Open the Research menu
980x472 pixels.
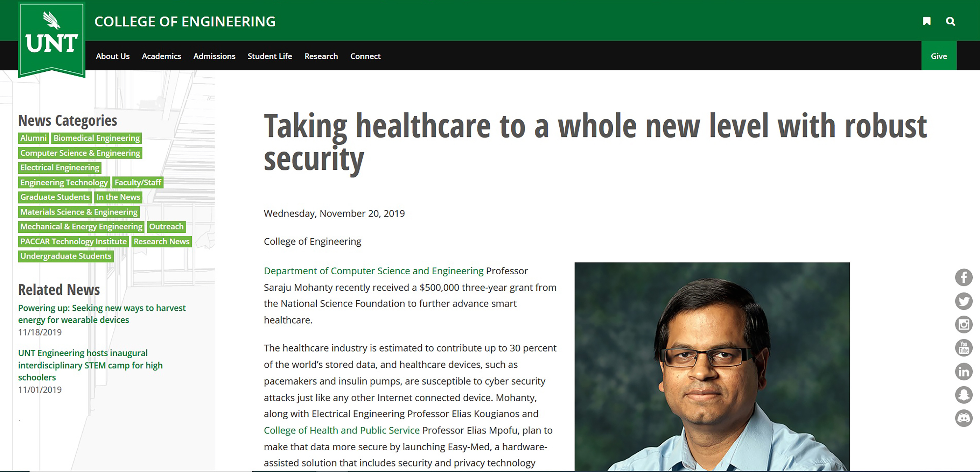click(x=321, y=56)
